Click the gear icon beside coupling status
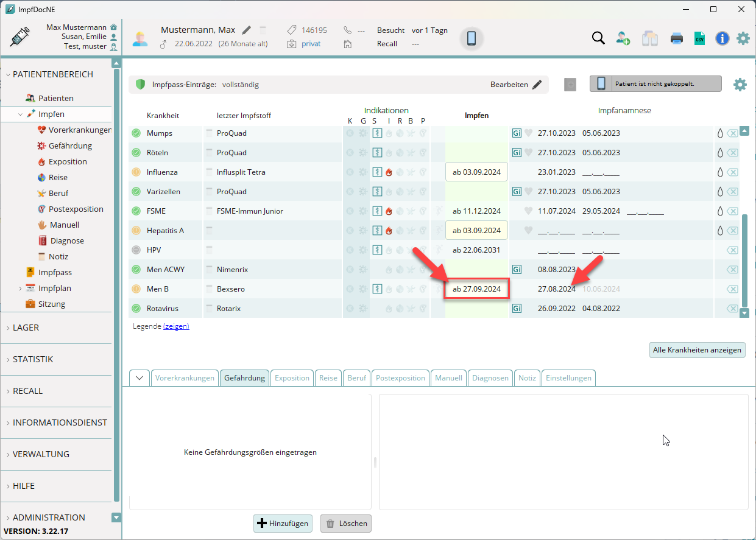Viewport: 756px width, 540px height. click(x=740, y=85)
